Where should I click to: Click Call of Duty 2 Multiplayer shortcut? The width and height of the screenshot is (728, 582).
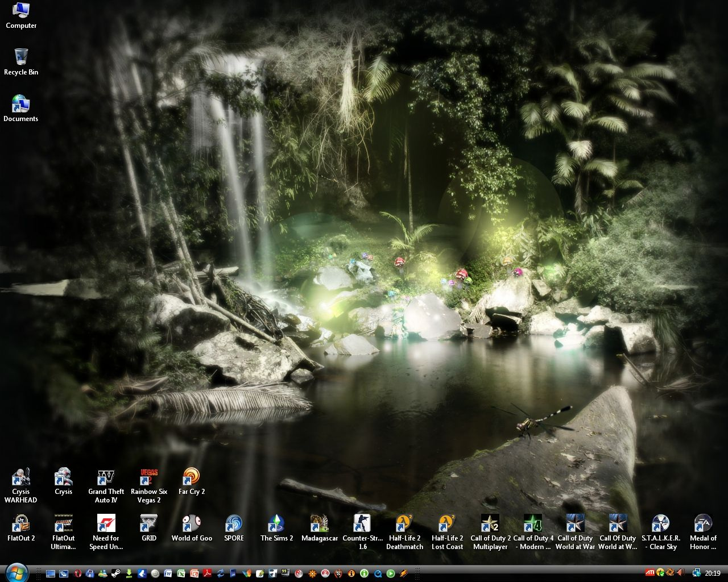pos(490,533)
